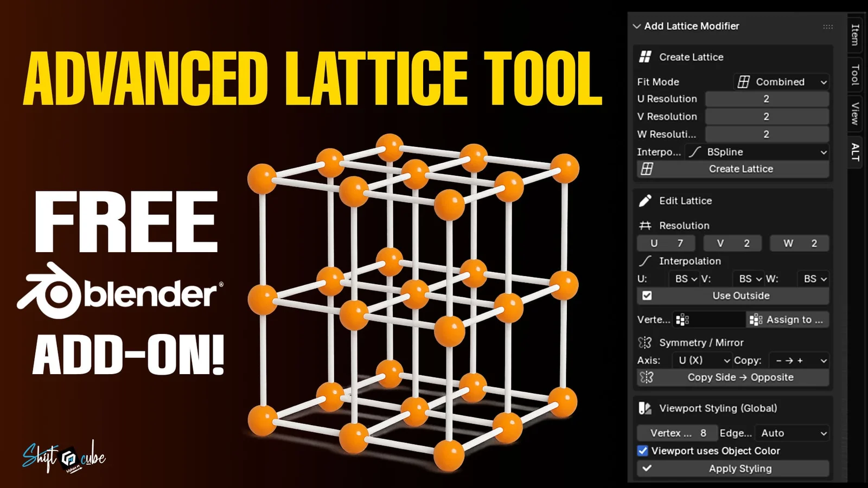868x488 pixels.
Task: Click the Viewport Styling brush icon
Action: (x=645, y=408)
